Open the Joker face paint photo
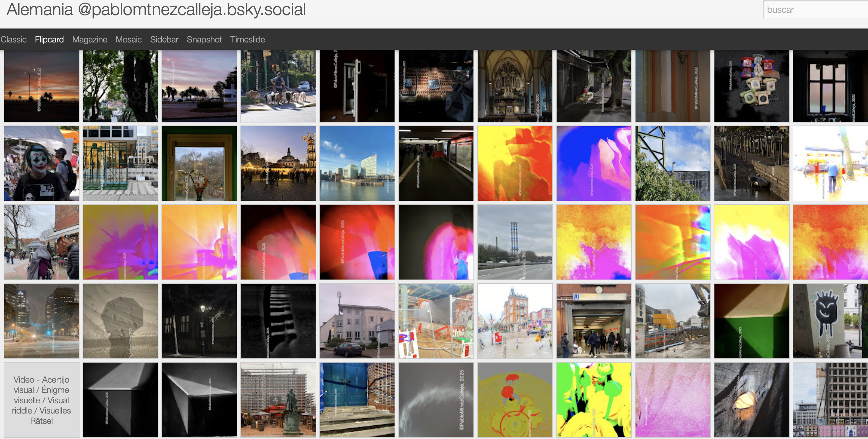868x439 pixels. (42, 164)
